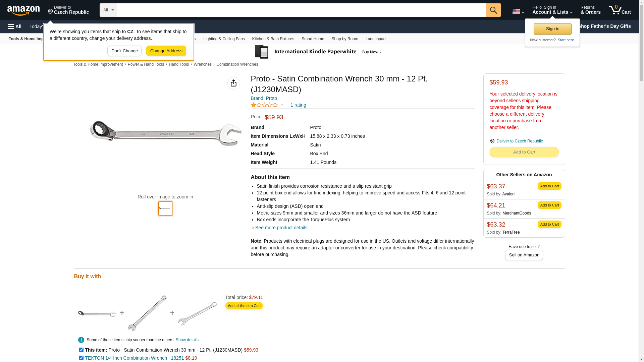644x362 pixels.
Task: Open Lighting & Ceiling Fans menu item
Action: [x=224, y=39]
